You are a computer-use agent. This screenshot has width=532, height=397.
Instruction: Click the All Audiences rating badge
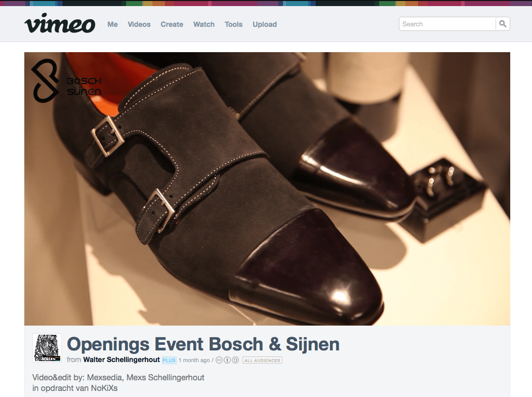(x=262, y=361)
